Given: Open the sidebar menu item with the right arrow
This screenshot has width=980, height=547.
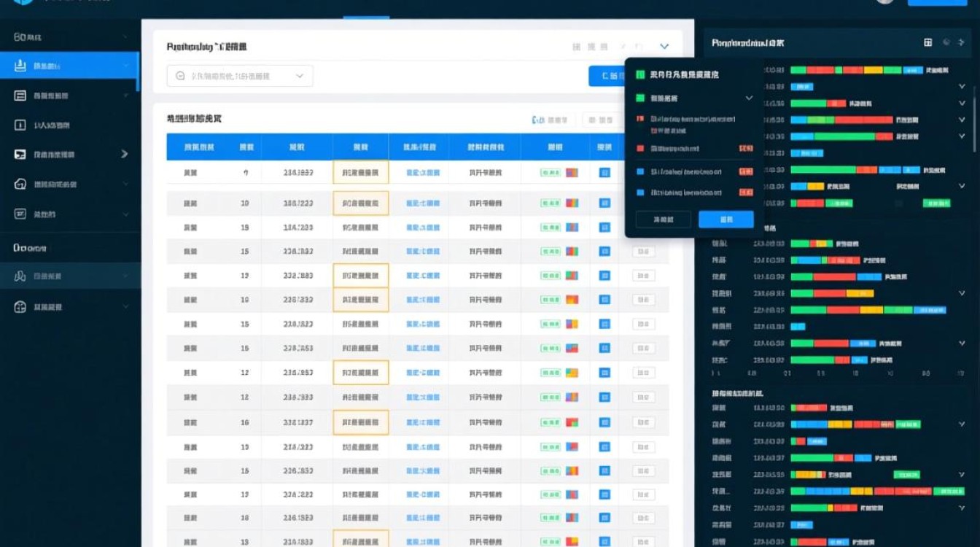Looking at the screenshot, I should click(x=69, y=155).
